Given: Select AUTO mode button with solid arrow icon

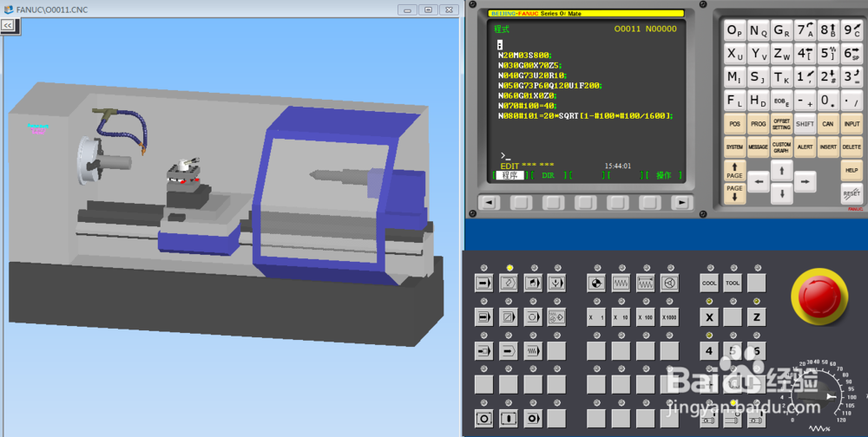Looking at the screenshot, I should tap(483, 284).
